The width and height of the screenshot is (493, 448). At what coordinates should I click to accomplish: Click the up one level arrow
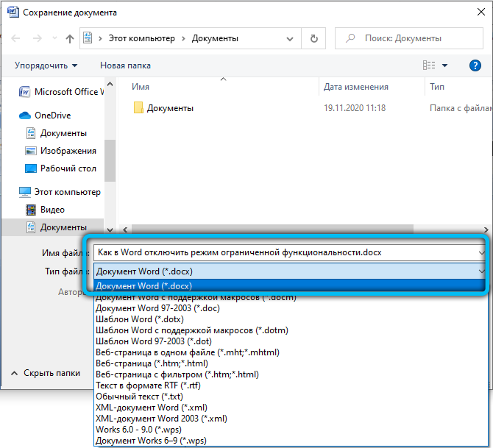[70, 38]
